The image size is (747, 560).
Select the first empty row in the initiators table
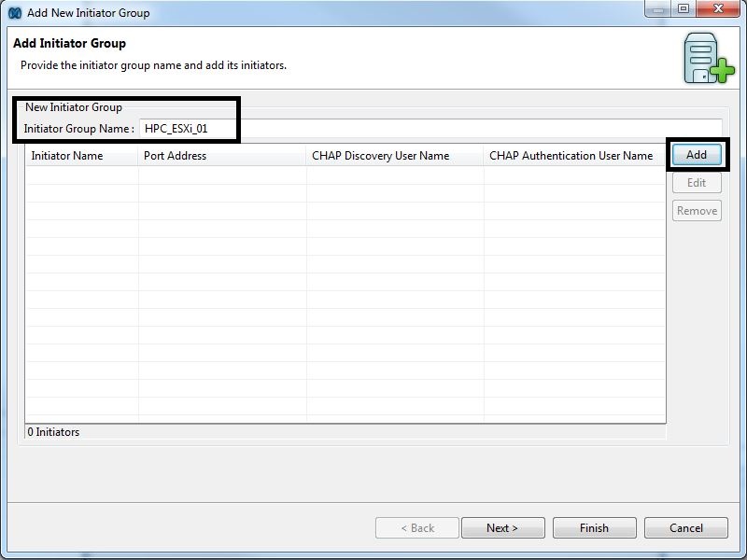(345, 175)
